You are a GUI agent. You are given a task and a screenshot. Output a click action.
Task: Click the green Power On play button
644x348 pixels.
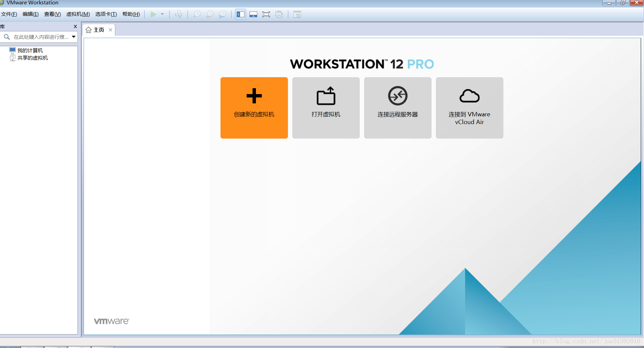click(153, 14)
